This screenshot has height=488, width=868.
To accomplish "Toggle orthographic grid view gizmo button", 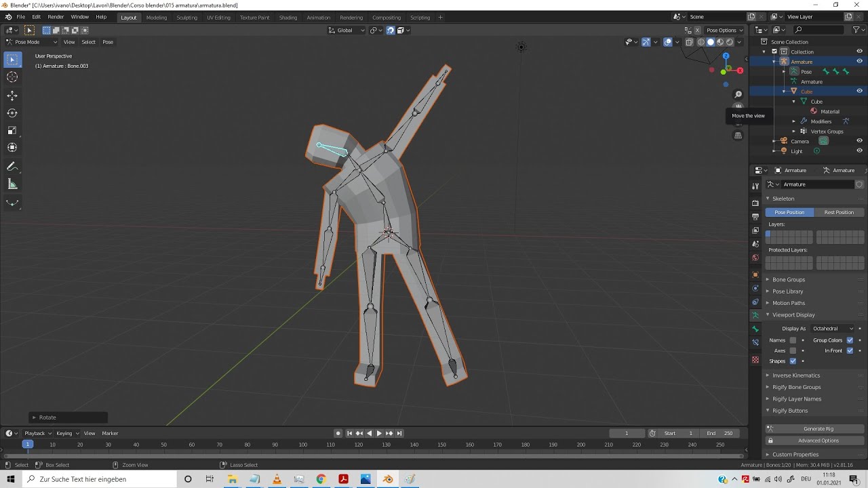I will point(738,136).
